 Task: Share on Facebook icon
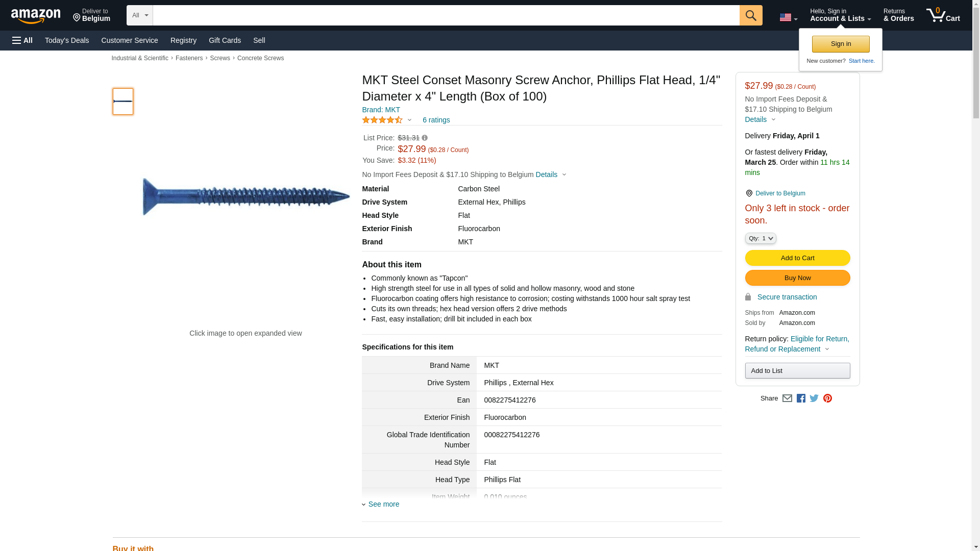pos(801,398)
